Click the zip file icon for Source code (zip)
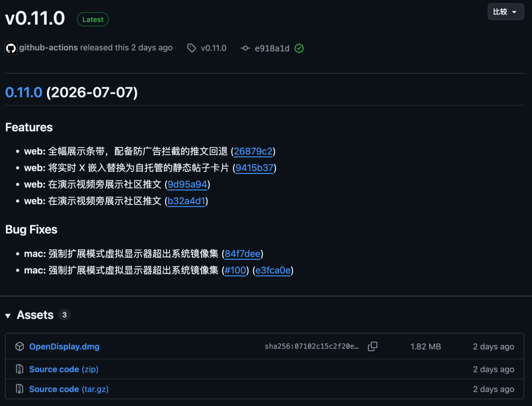The width and height of the screenshot is (532, 406). (x=20, y=369)
